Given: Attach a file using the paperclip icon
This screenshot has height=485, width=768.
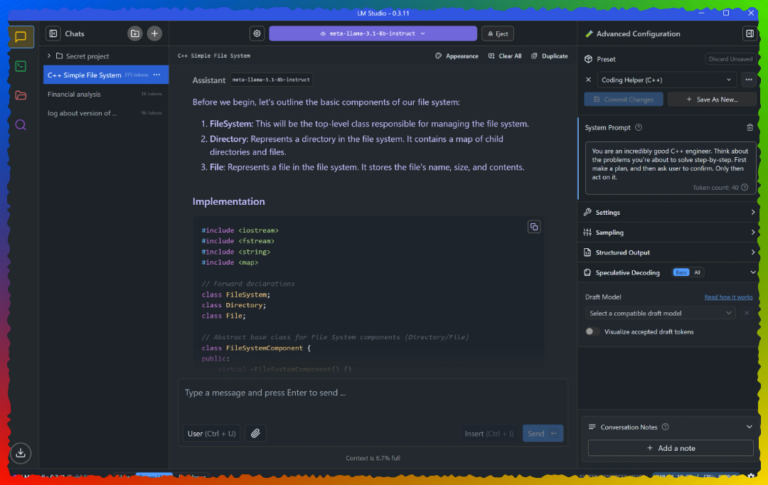Looking at the screenshot, I should pyautogui.click(x=256, y=433).
